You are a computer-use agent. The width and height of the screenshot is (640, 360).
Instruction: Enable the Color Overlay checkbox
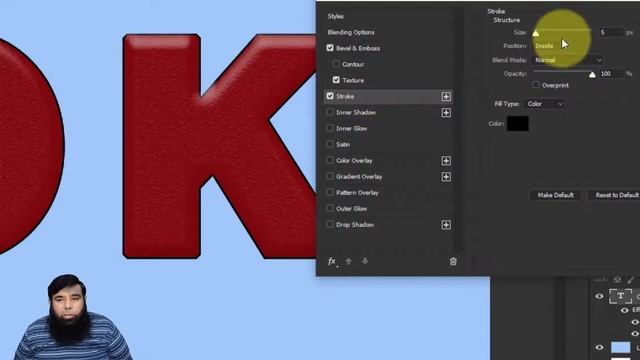[x=330, y=160]
